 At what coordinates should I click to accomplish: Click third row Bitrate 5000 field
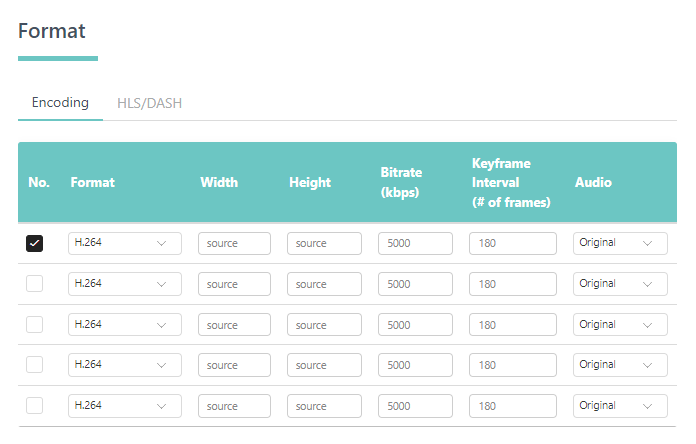[415, 325]
